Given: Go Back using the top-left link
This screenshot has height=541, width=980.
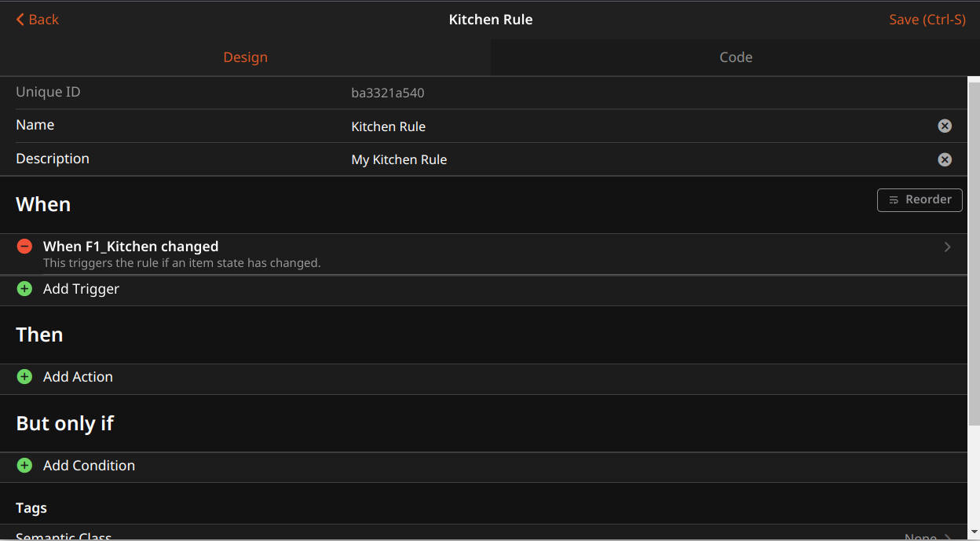Looking at the screenshot, I should [37, 19].
